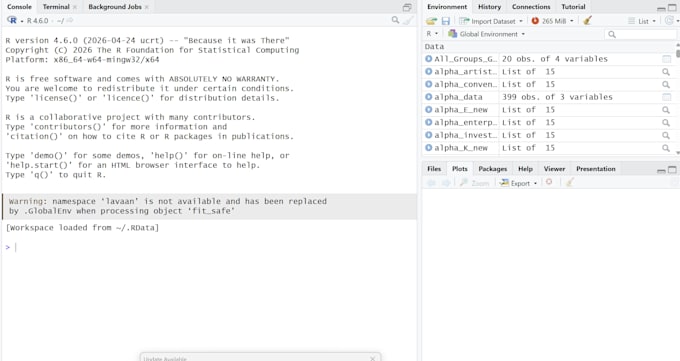The image size is (680, 361).
Task: Close the Background Jobs tab
Action: (147, 7)
